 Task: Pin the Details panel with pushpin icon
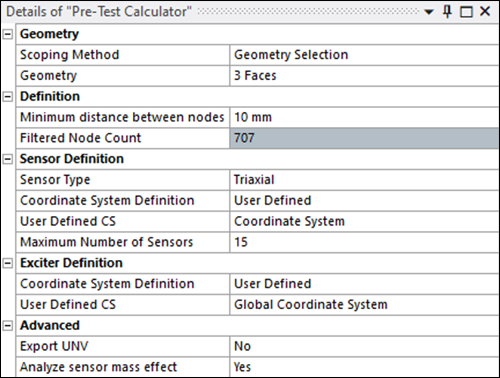(447, 12)
